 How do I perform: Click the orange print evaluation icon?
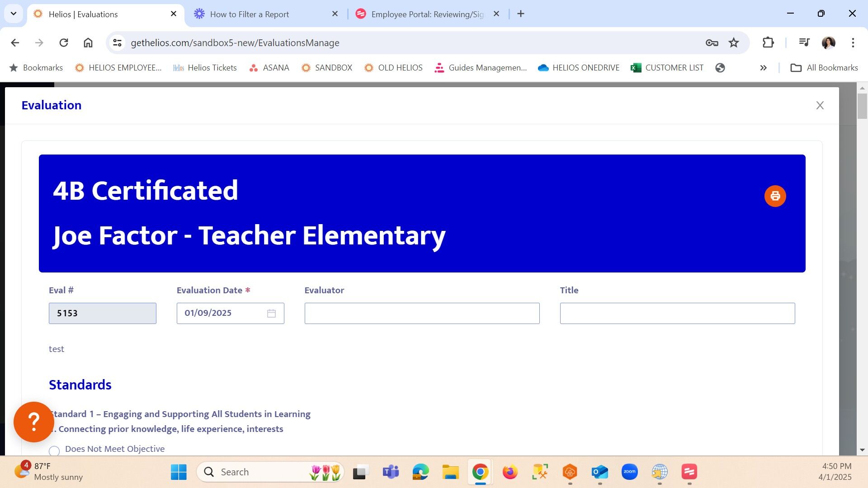775,196
